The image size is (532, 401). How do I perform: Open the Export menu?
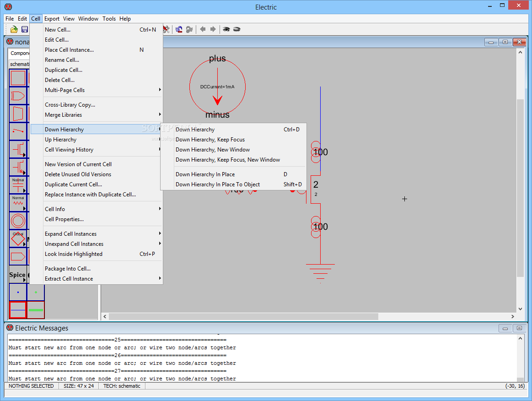coord(52,19)
